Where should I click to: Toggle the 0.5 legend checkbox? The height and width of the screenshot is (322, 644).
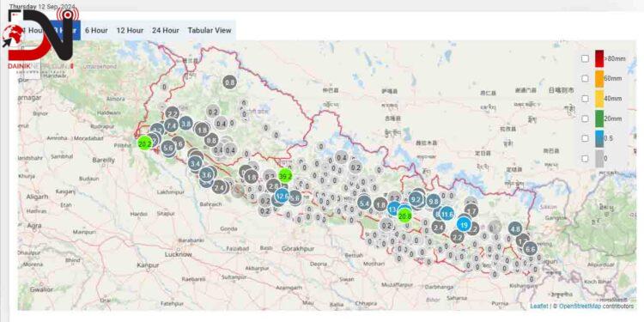(585, 138)
